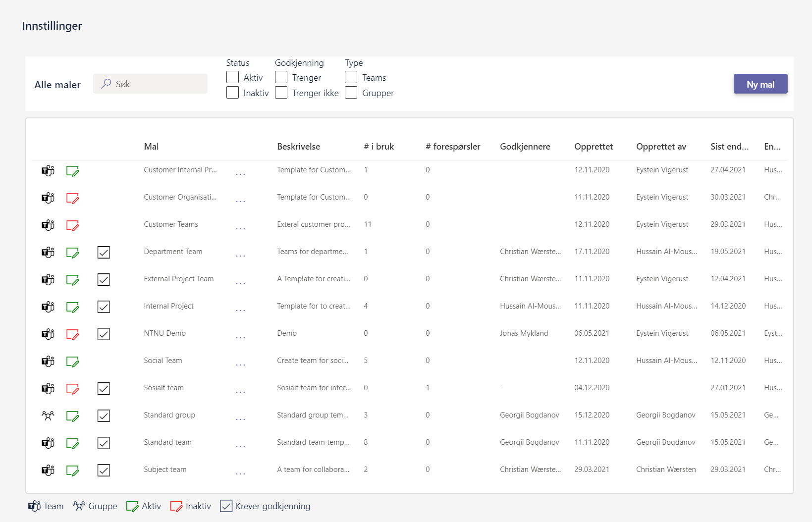The width and height of the screenshot is (812, 522).
Task: Toggle approval checkbox for NTNU Demo
Action: click(104, 334)
